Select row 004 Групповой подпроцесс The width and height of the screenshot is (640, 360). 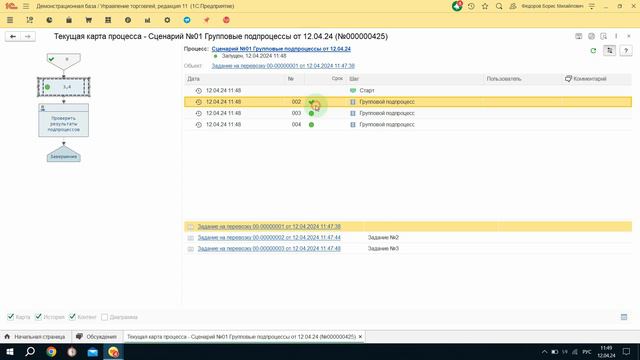pyautogui.click(x=408, y=124)
